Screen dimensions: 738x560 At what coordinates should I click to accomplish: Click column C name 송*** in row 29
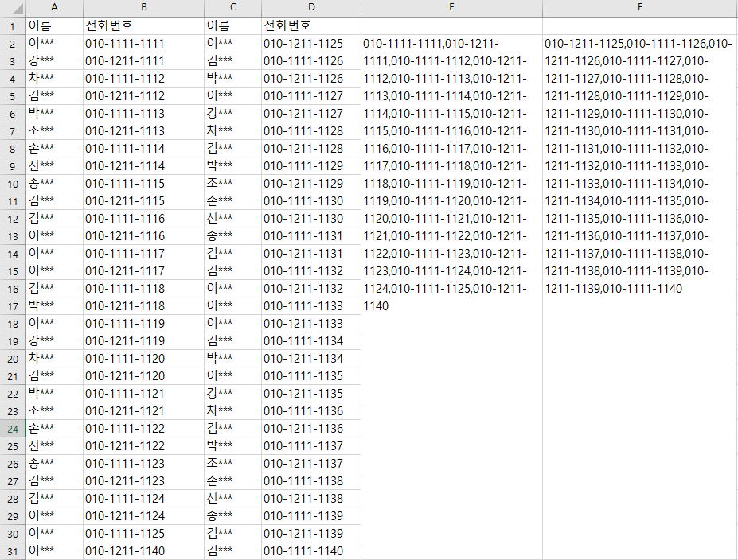(x=232, y=515)
